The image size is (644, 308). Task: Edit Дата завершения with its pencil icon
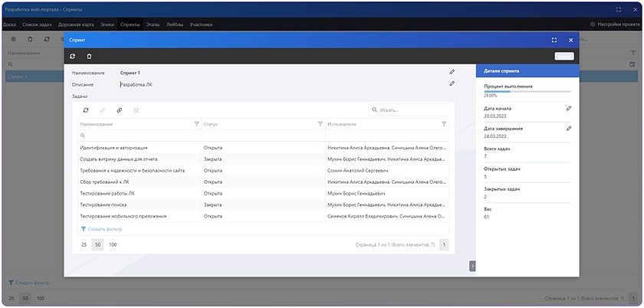click(x=569, y=129)
